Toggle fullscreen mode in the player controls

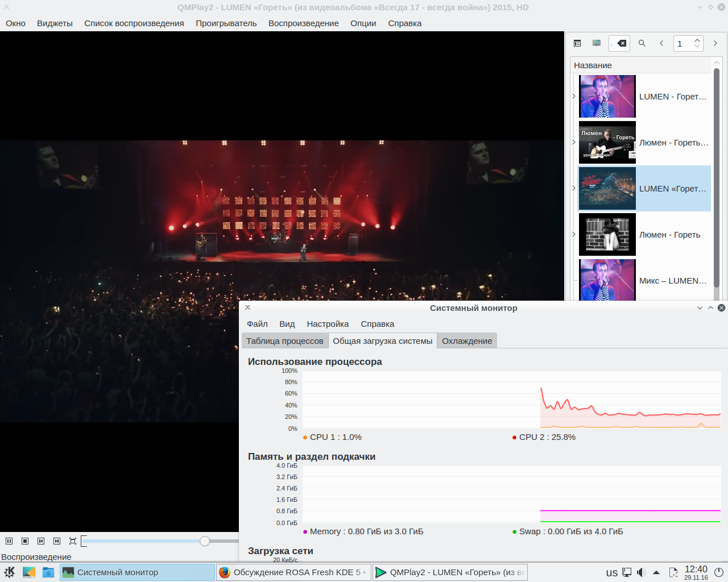click(73, 541)
